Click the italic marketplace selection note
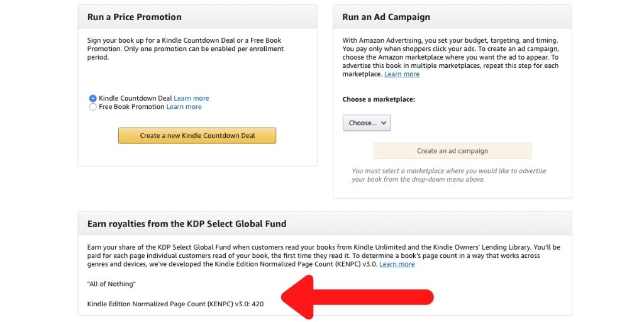644x322 pixels. pos(449,175)
